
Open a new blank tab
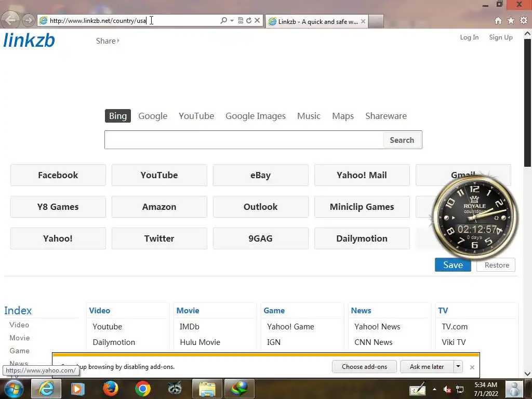(376, 21)
